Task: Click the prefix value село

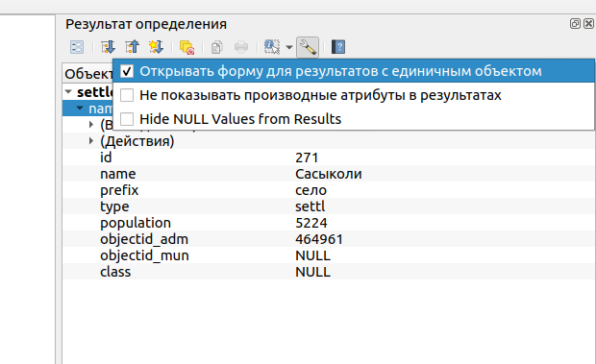Action: click(310, 190)
